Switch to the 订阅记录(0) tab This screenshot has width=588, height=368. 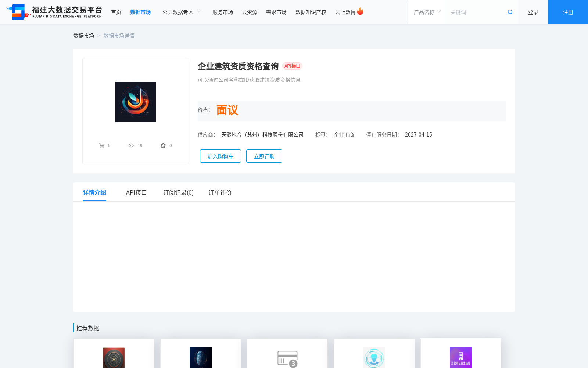tap(179, 192)
